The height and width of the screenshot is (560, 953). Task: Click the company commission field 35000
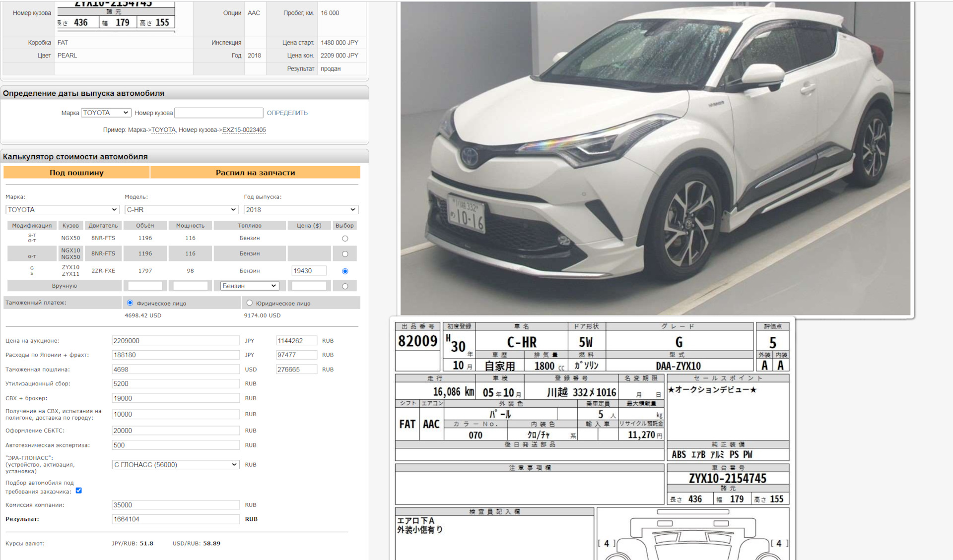(176, 505)
